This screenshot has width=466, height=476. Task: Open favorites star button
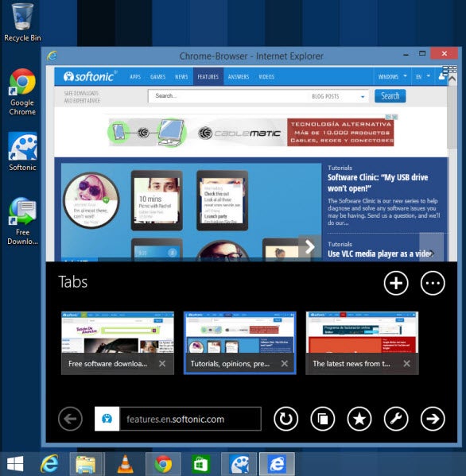[359, 419]
